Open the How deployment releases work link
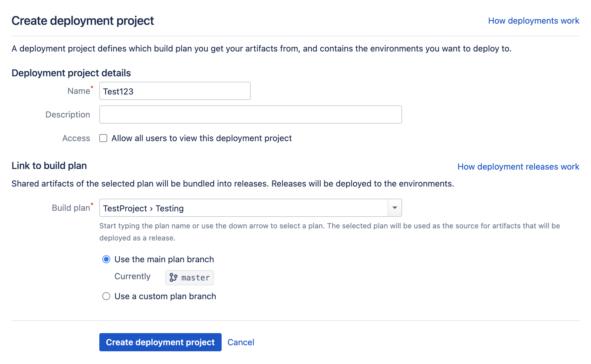The image size is (591, 364). (x=518, y=167)
